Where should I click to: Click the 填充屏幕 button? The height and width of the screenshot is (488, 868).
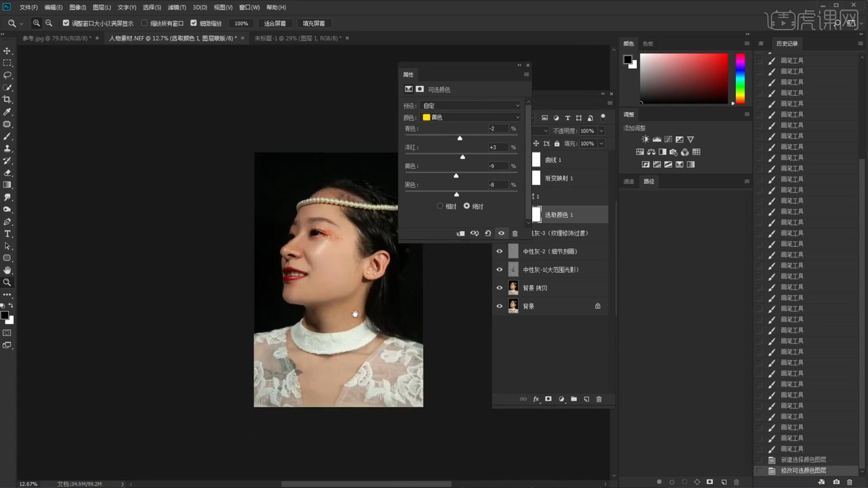click(314, 23)
